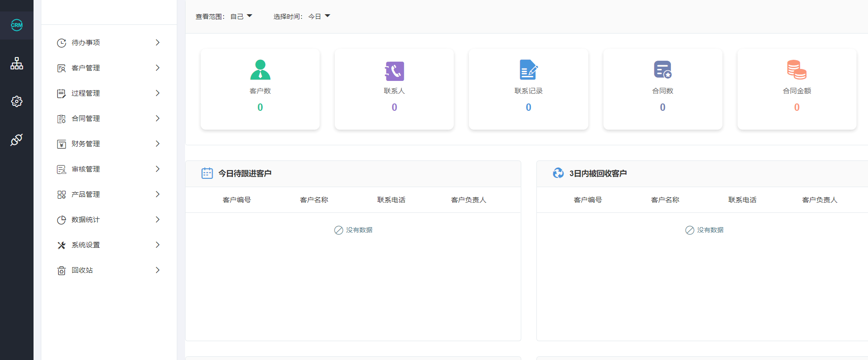Open the gear settings sidebar icon

(17, 102)
